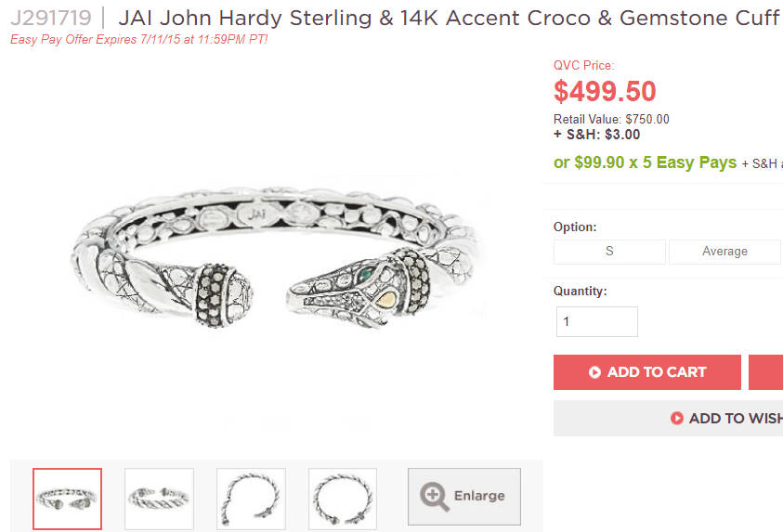Screen dimensions: 783x532
Task: Show the third thumbnail of the open cuff
Action: [x=251, y=499]
